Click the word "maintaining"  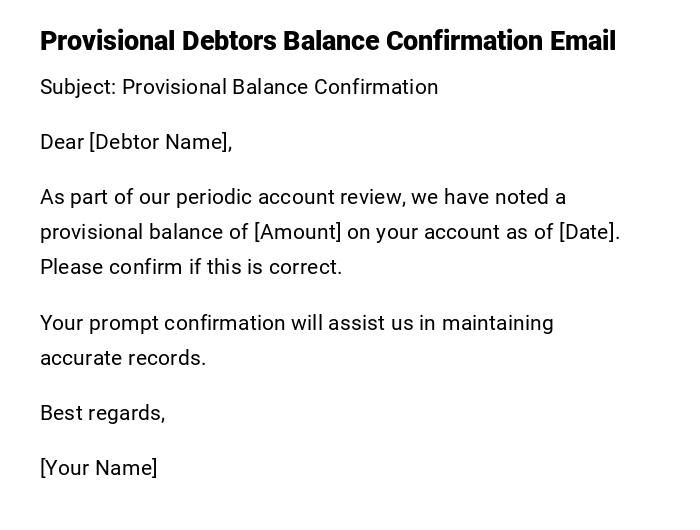[x=498, y=323]
